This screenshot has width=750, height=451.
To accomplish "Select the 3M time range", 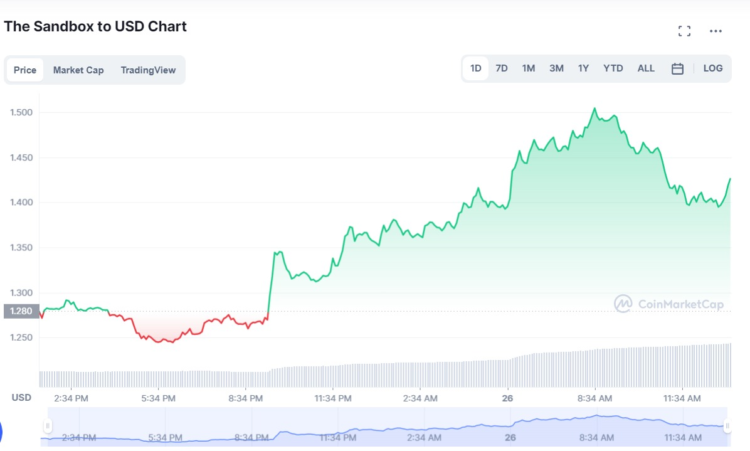I will (556, 68).
